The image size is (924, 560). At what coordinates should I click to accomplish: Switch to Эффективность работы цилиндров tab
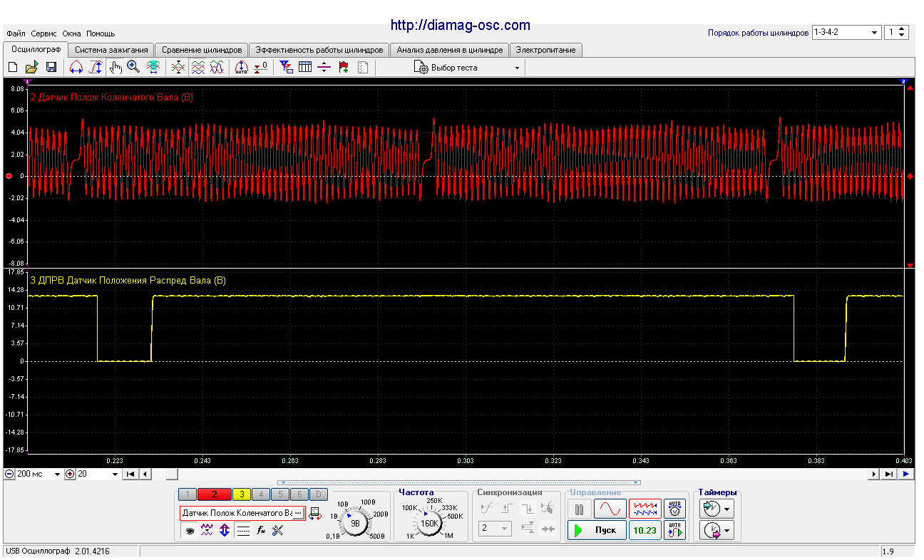[x=319, y=50]
